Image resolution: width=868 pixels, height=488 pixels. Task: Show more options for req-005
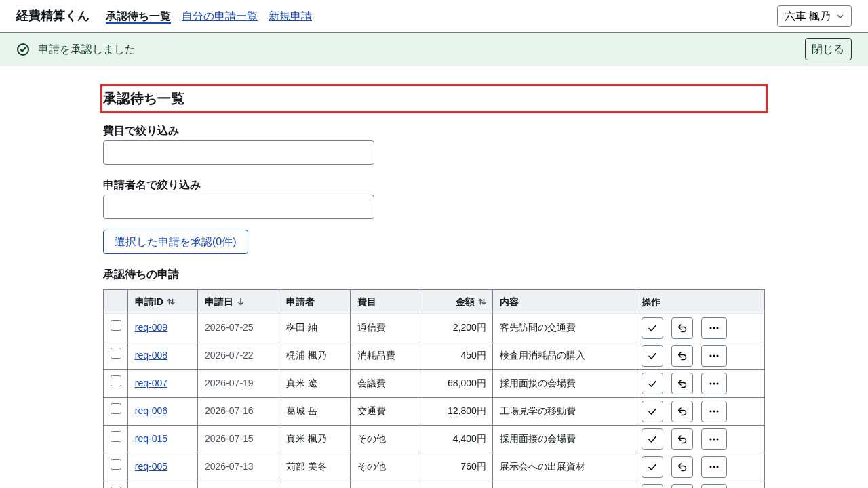[714, 467]
